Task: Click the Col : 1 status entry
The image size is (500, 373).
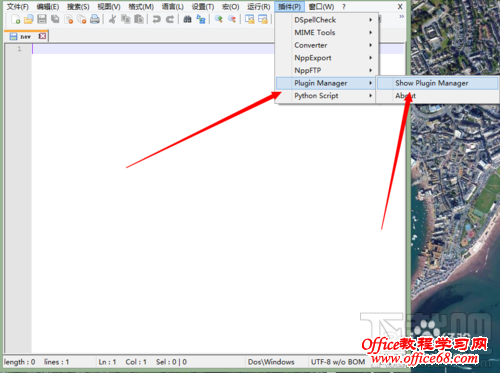Action: tap(136, 362)
